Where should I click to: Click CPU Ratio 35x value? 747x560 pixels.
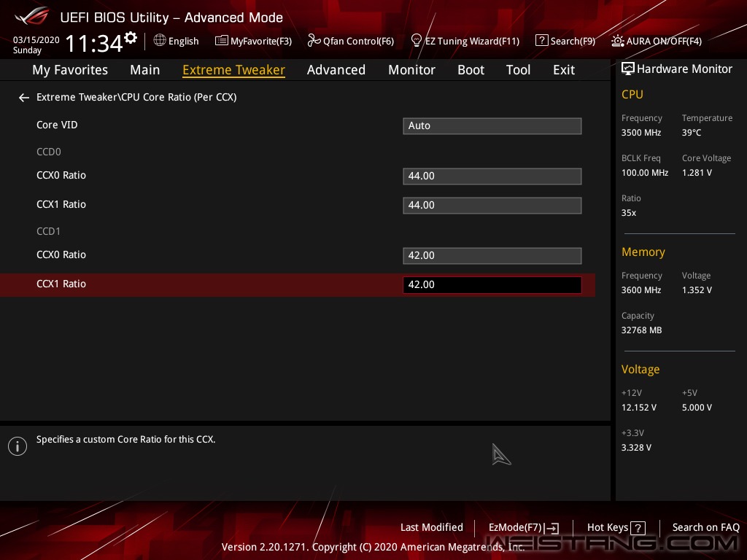[628, 213]
